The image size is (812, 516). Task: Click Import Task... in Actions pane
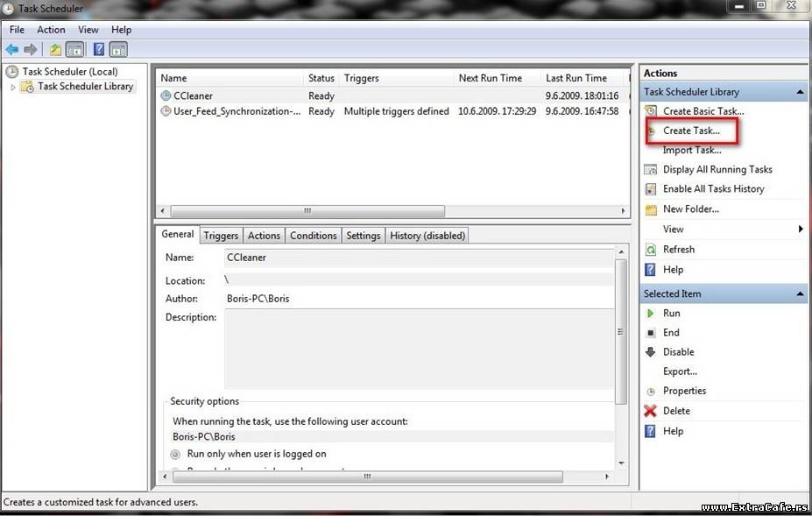692,150
